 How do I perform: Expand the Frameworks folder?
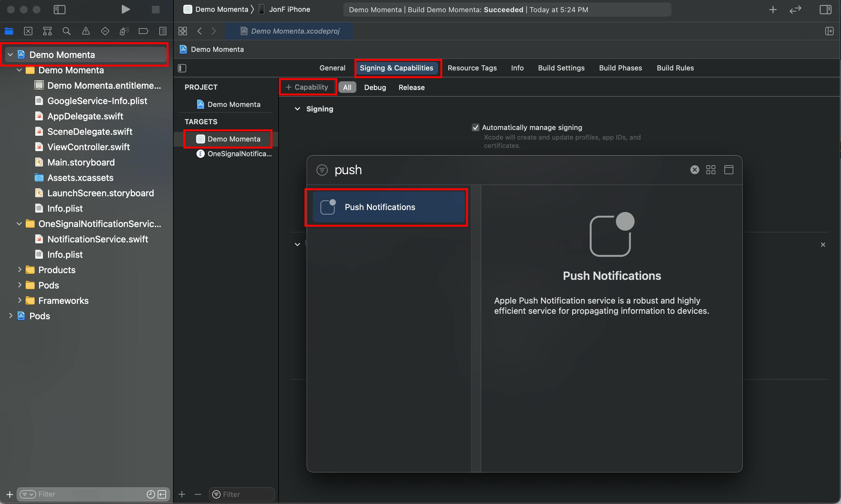point(20,300)
